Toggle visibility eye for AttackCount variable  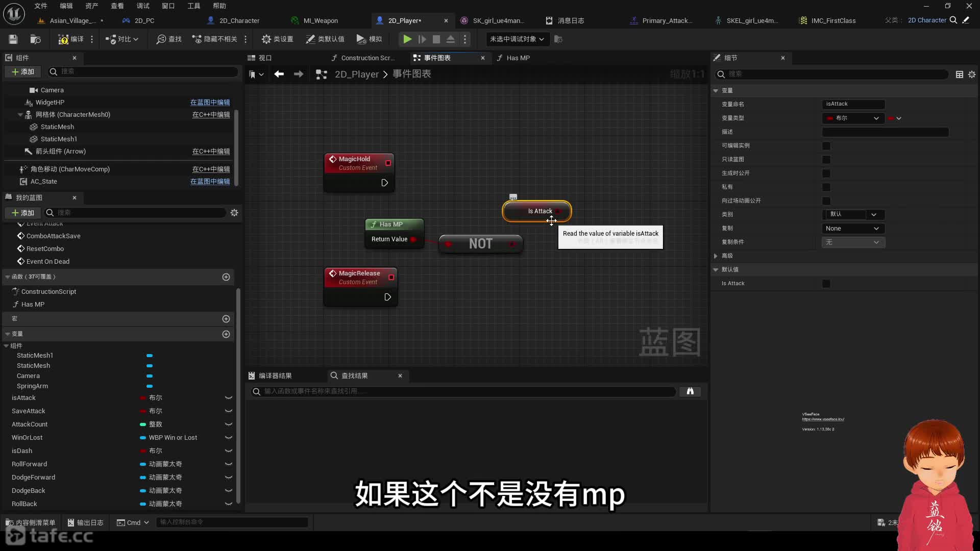point(229,424)
